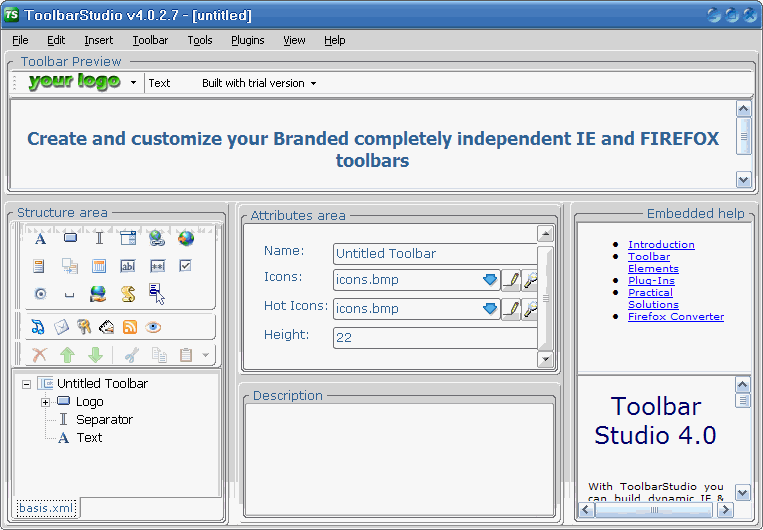
Task: Open 'Built with trial version' dropdown
Action: [314, 84]
